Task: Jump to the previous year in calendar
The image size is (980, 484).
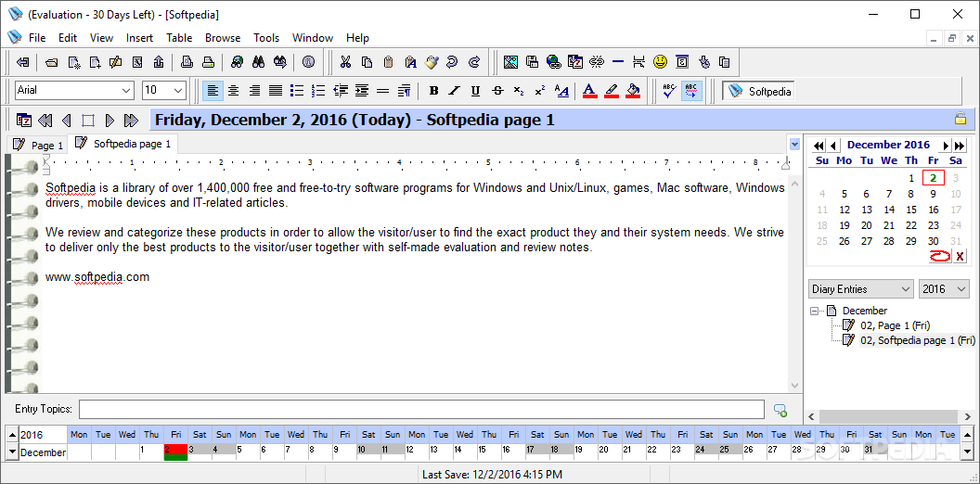Action: coord(819,146)
